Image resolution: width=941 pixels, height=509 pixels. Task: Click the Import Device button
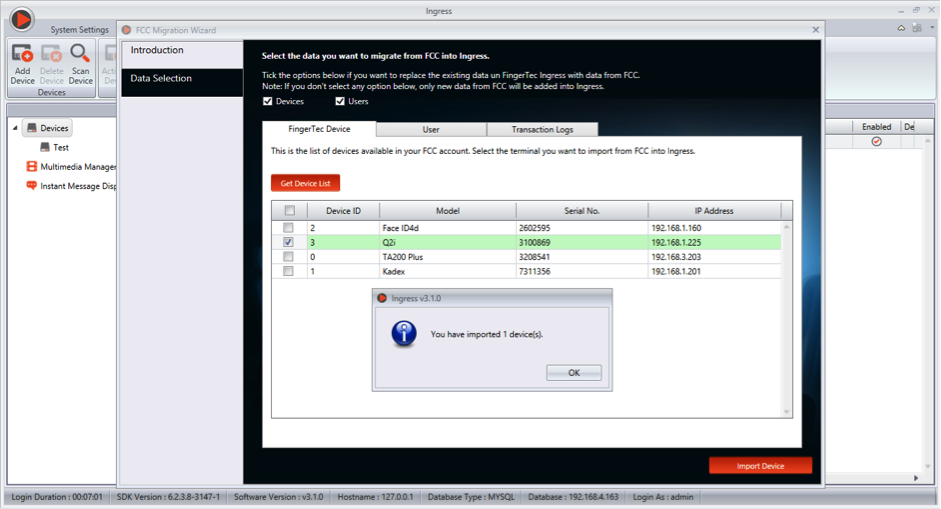[760, 466]
